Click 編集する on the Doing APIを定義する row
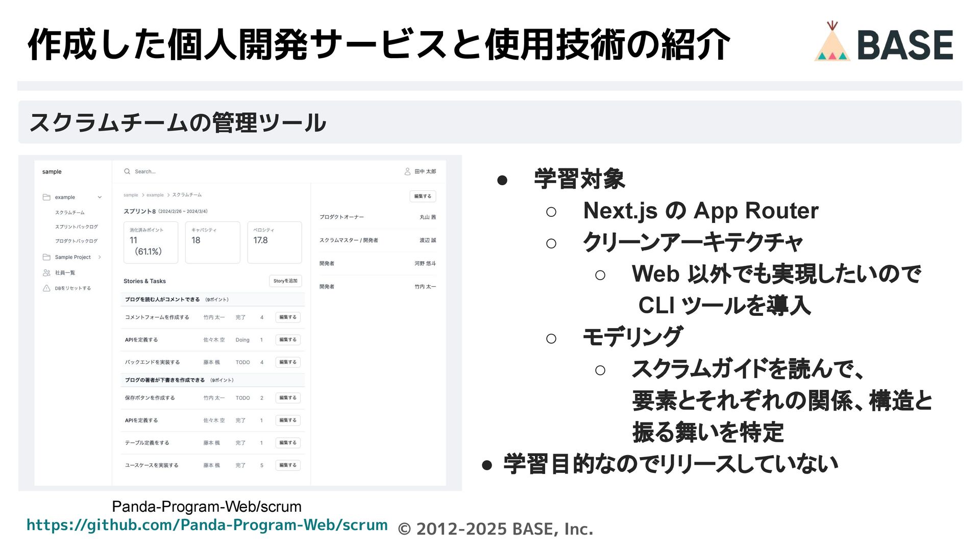 coord(288,340)
